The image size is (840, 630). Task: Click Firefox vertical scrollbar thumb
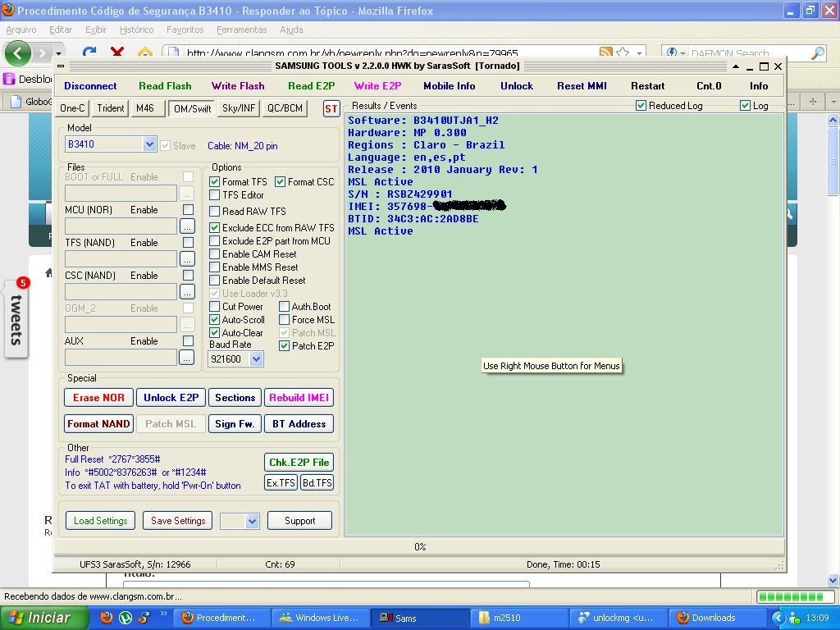point(833,162)
